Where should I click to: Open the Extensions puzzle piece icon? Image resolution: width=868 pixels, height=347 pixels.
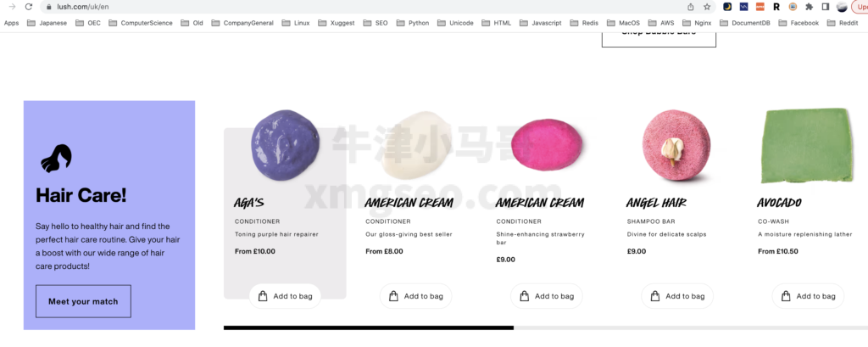pyautogui.click(x=810, y=7)
